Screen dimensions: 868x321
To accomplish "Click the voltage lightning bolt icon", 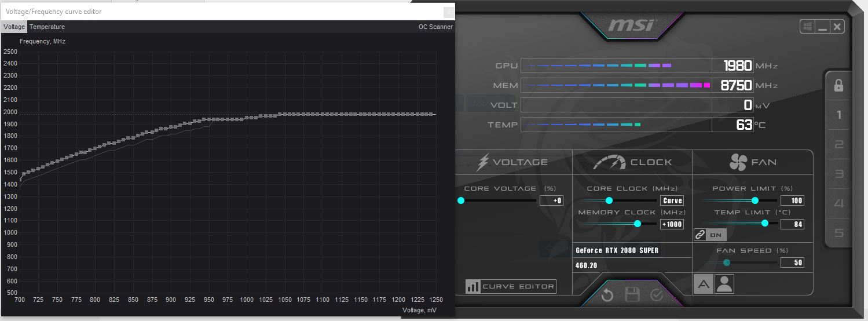I will (x=482, y=162).
